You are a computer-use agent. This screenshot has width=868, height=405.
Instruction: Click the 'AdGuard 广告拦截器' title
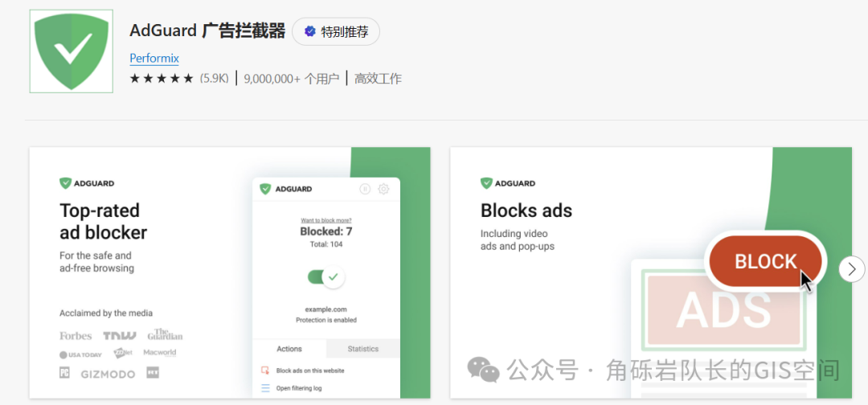pyautogui.click(x=207, y=31)
